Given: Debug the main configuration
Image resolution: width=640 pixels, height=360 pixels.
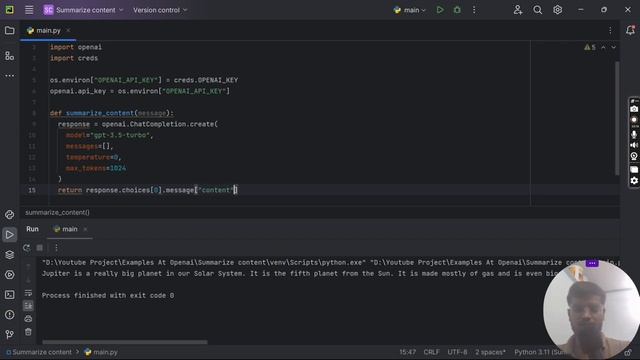Looking at the screenshot, I should tap(457, 10).
